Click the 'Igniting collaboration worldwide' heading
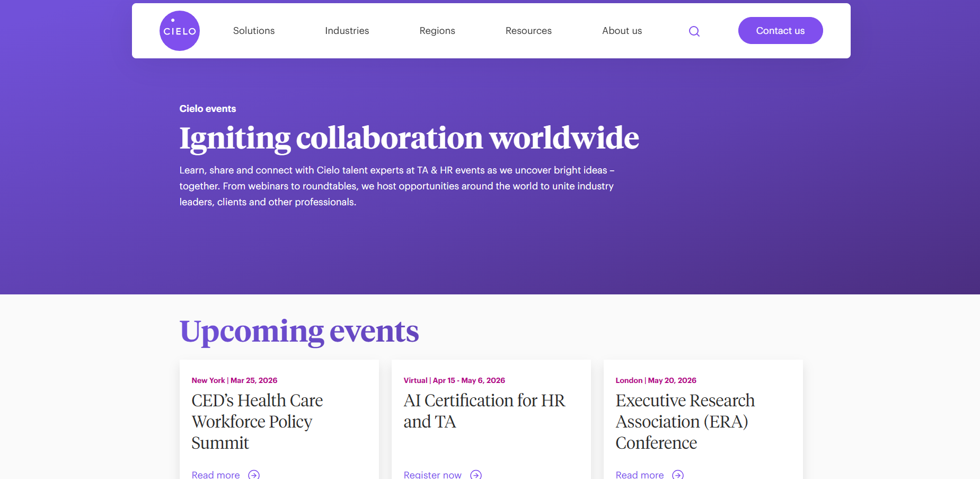 (409, 138)
